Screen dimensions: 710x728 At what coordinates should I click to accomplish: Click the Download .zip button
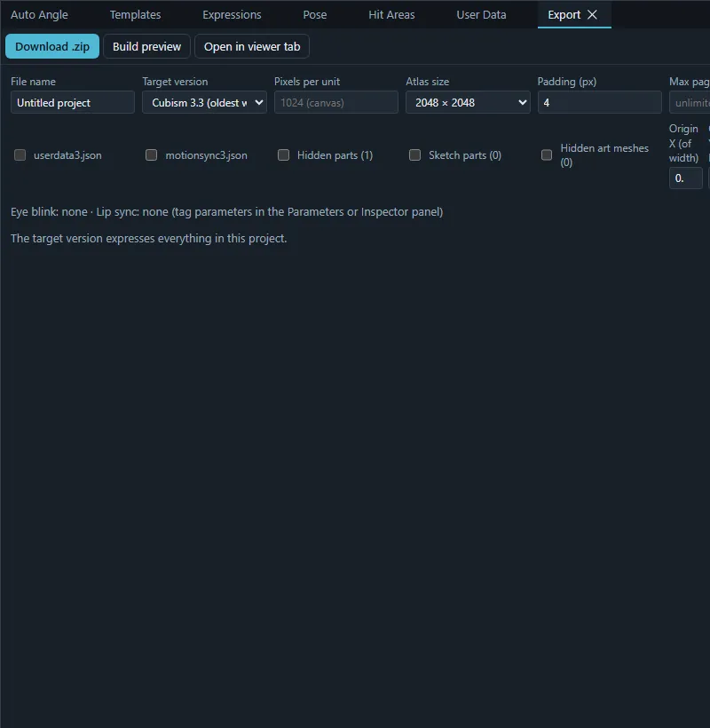pyautogui.click(x=52, y=46)
